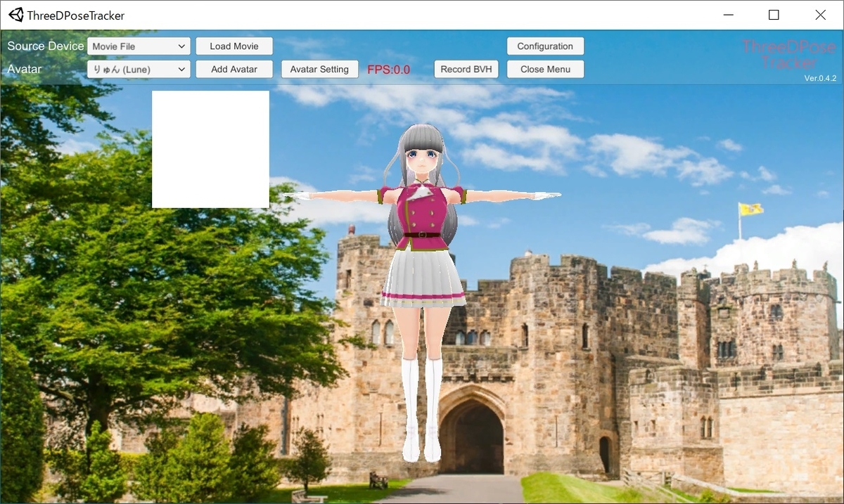Image resolution: width=844 pixels, height=504 pixels.
Task: Click the Add Avatar button
Action: click(234, 69)
